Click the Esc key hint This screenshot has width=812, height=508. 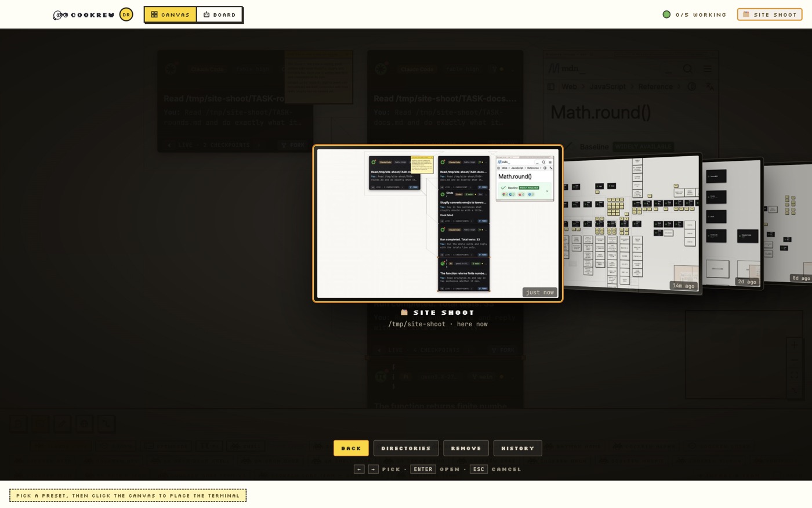(x=478, y=469)
